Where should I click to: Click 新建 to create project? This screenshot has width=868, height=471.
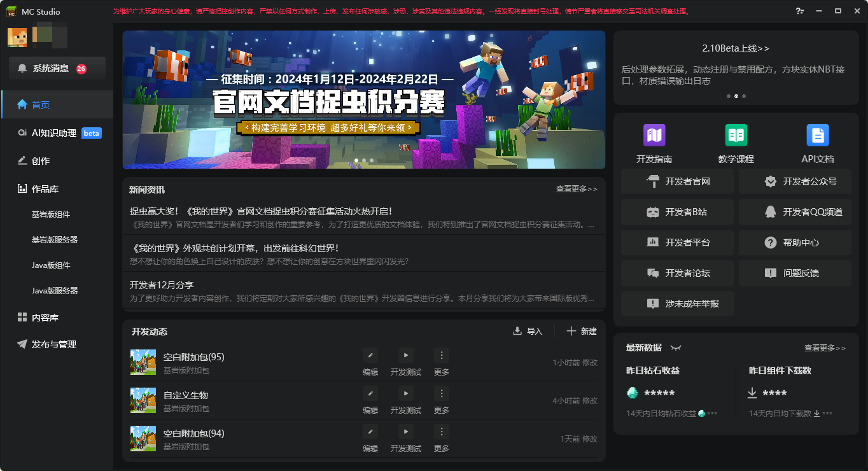click(x=582, y=332)
